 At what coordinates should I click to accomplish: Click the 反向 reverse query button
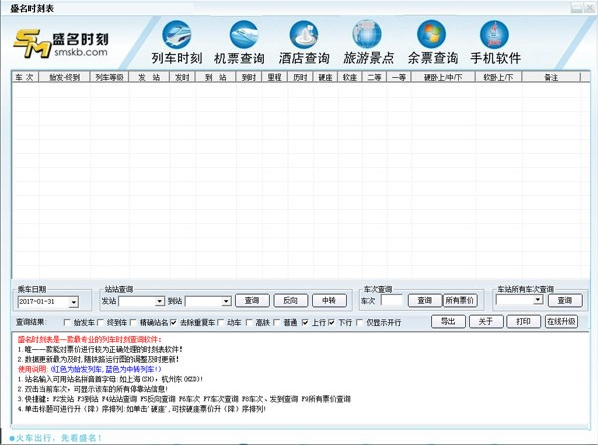(291, 301)
